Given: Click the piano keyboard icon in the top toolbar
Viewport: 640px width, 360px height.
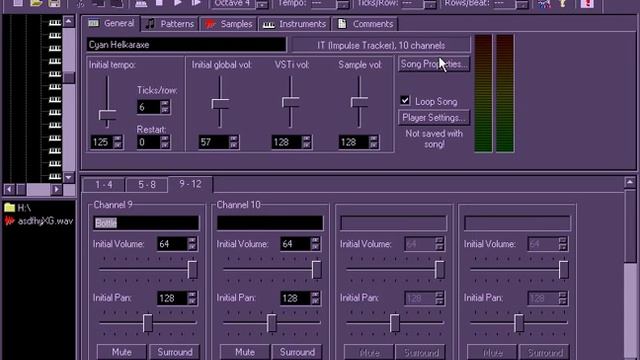Looking at the screenshot, I should click(x=141, y=3).
